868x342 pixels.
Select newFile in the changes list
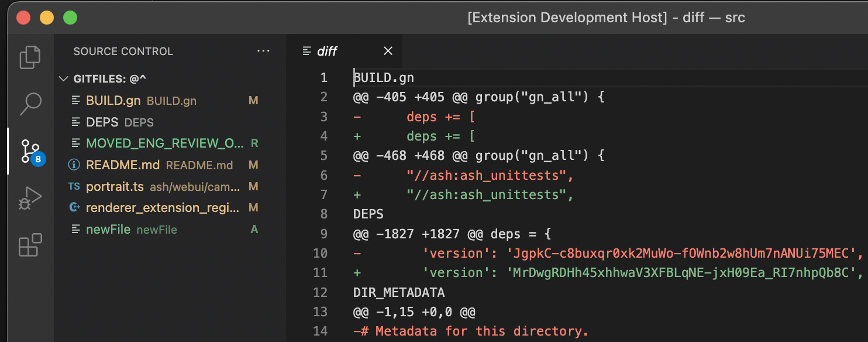coord(108,230)
